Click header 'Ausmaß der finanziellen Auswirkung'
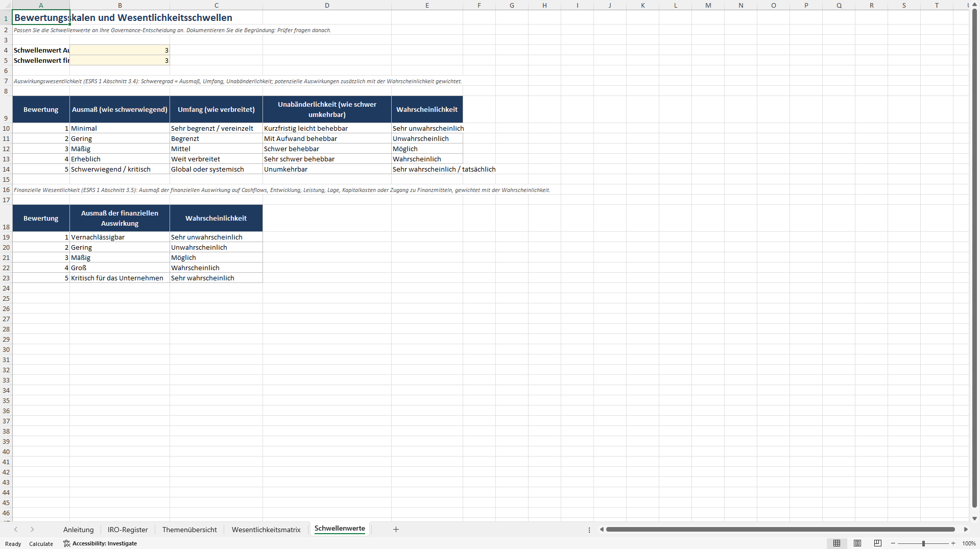Screen dimensions: 980x549 [x=119, y=218]
